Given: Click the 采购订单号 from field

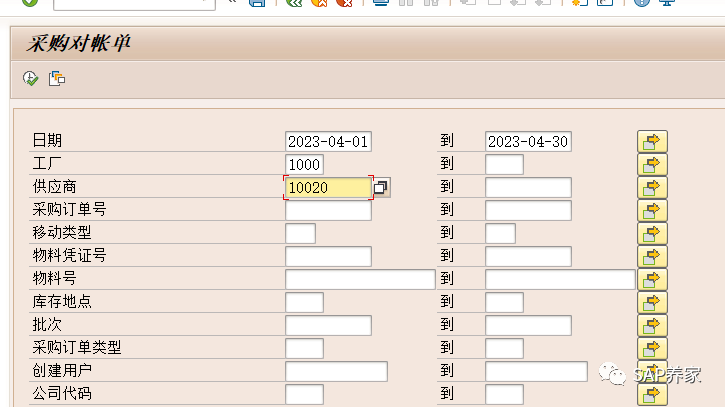Looking at the screenshot, I should point(328,210).
